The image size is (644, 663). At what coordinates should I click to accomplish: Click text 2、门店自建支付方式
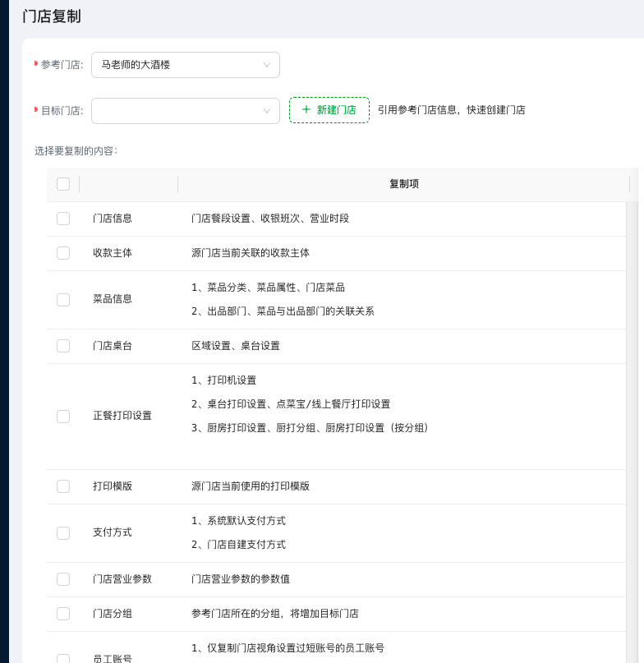coord(238,545)
